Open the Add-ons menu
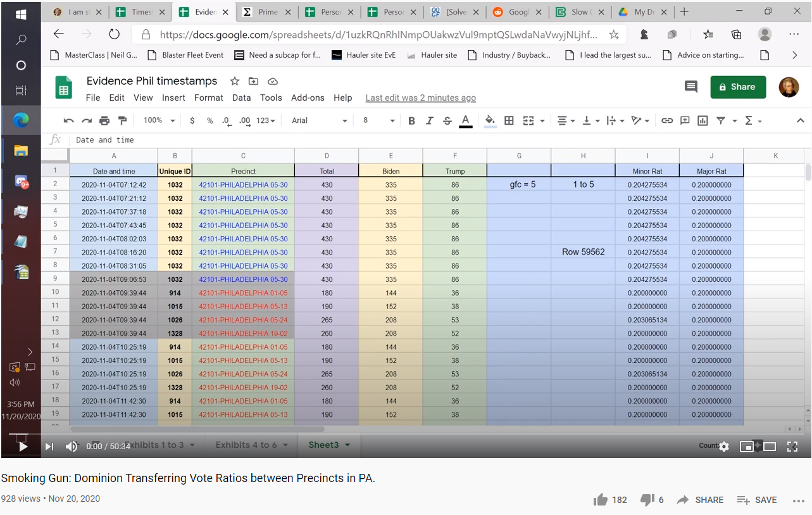Viewport: 812px width, 515px height. click(308, 98)
